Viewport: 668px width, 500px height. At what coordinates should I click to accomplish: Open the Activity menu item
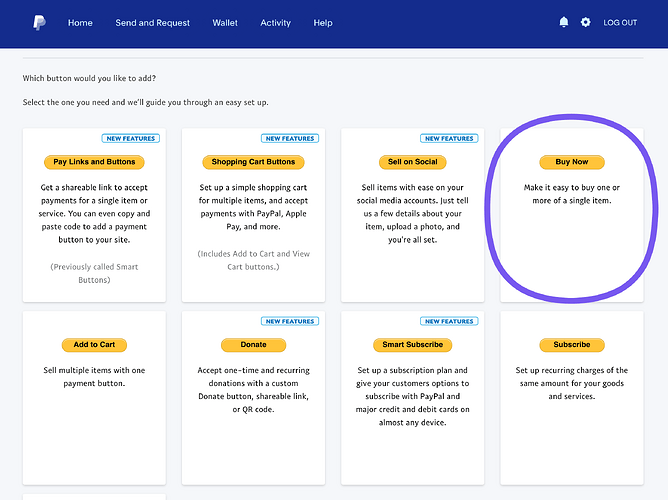coord(276,23)
